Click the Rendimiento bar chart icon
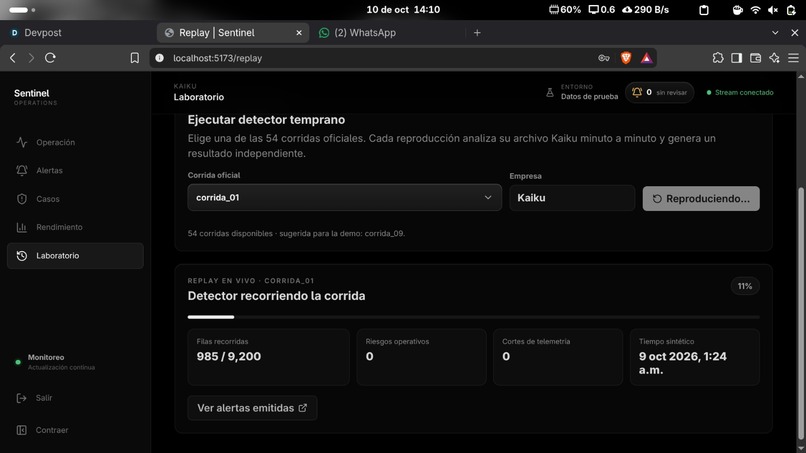The width and height of the screenshot is (806, 453). coord(22,227)
